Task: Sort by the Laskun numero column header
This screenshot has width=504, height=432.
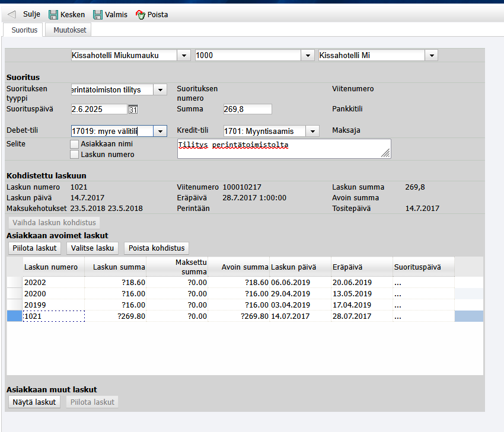Action: click(53, 267)
